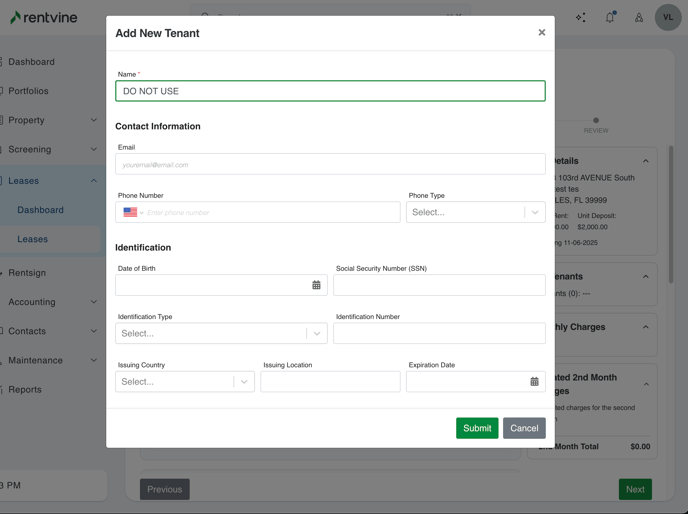The width and height of the screenshot is (688, 514).
Task: Open the Phone Type dropdown
Action: pyautogui.click(x=475, y=212)
